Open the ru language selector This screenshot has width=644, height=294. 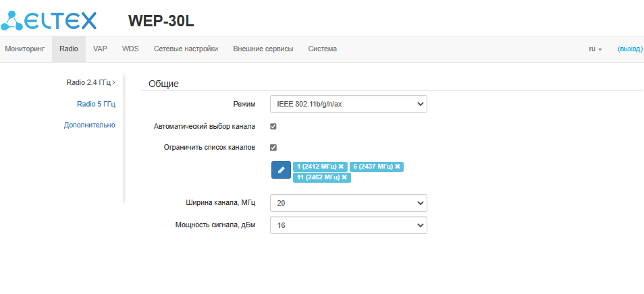click(x=595, y=49)
